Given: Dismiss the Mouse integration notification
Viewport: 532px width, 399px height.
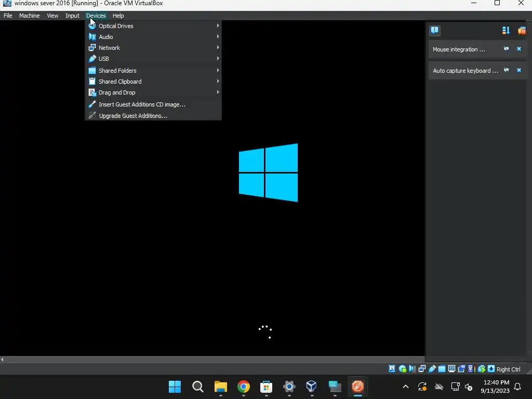Looking at the screenshot, I should [519, 49].
